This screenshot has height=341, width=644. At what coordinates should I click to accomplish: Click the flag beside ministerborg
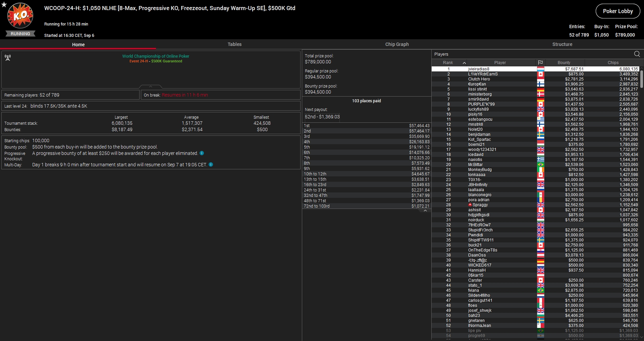click(540, 94)
